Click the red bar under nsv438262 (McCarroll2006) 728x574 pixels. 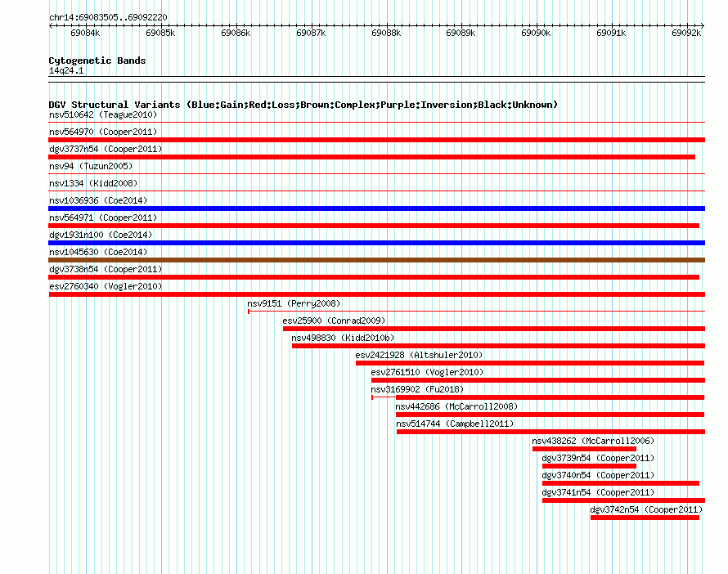pos(584,449)
